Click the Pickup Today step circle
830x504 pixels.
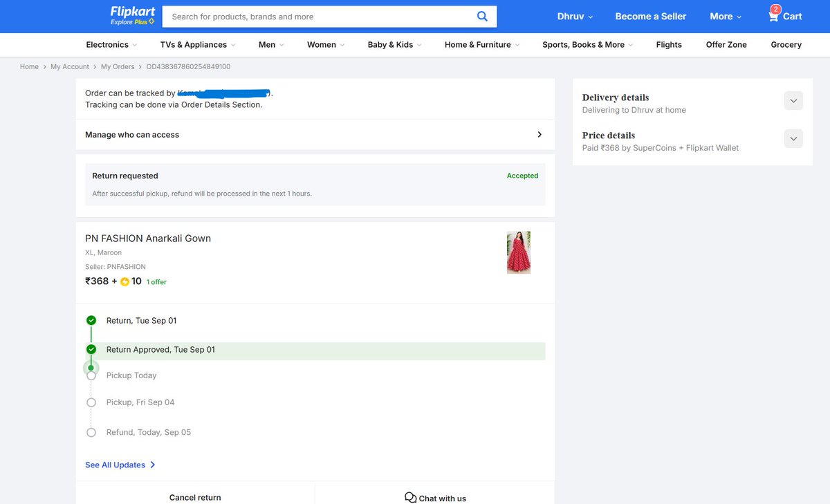point(91,375)
